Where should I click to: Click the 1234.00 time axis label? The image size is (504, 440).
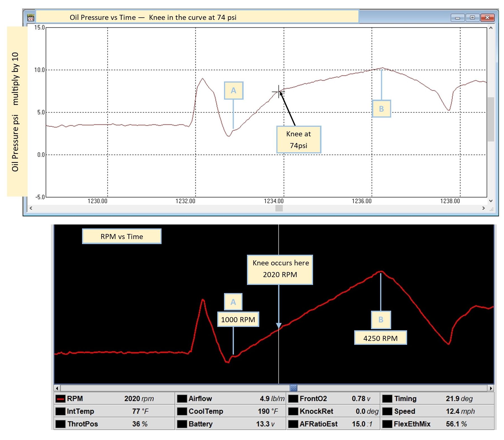click(x=274, y=201)
